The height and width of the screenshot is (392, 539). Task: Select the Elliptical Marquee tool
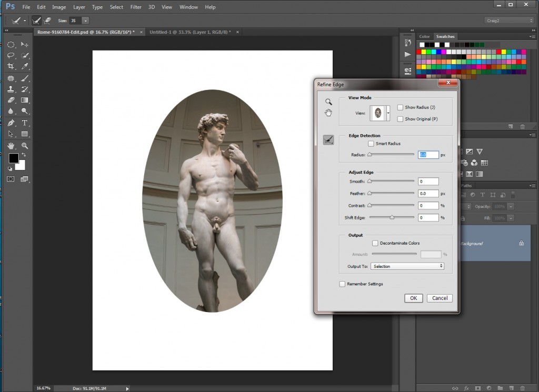[11, 45]
